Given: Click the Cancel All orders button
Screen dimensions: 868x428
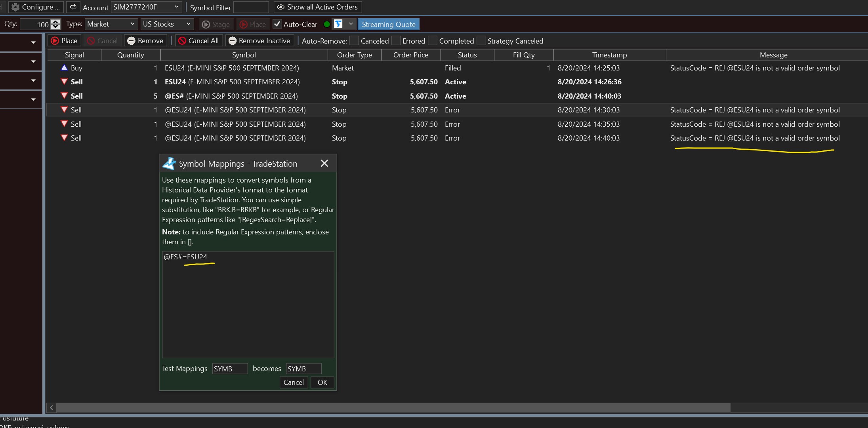Looking at the screenshot, I should coord(198,41).
